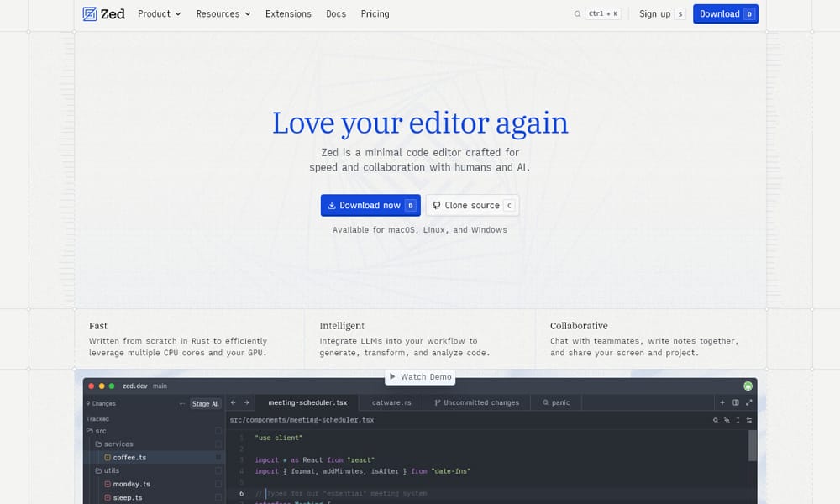Click the play icon on Watch Demo
The width and height of the screenshot is (840, 504).
[392, 376]
